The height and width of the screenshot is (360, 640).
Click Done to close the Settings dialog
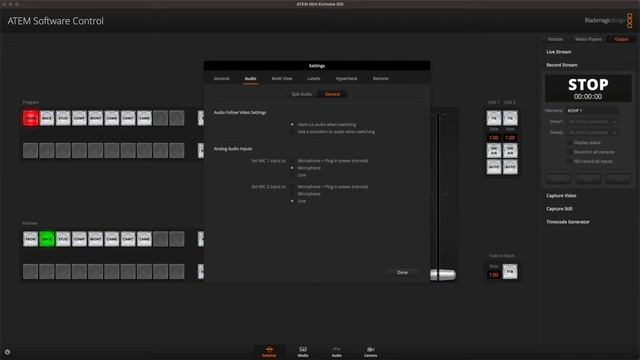coord(402,272)
